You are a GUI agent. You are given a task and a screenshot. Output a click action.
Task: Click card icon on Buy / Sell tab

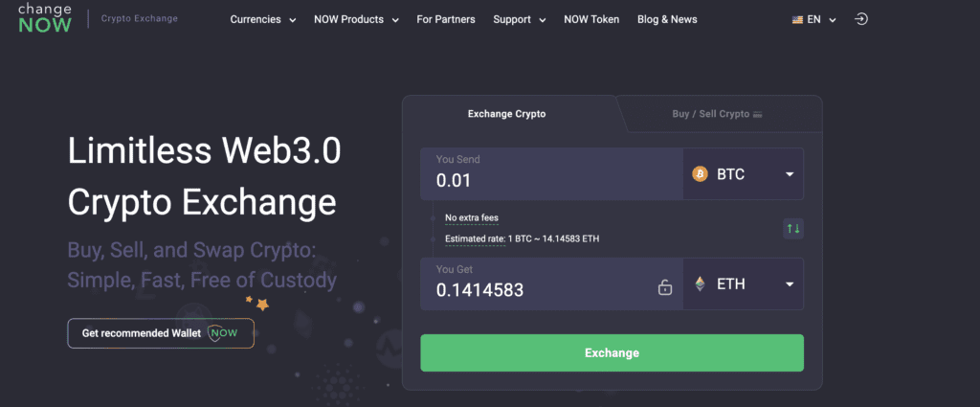tap(758, 114)
